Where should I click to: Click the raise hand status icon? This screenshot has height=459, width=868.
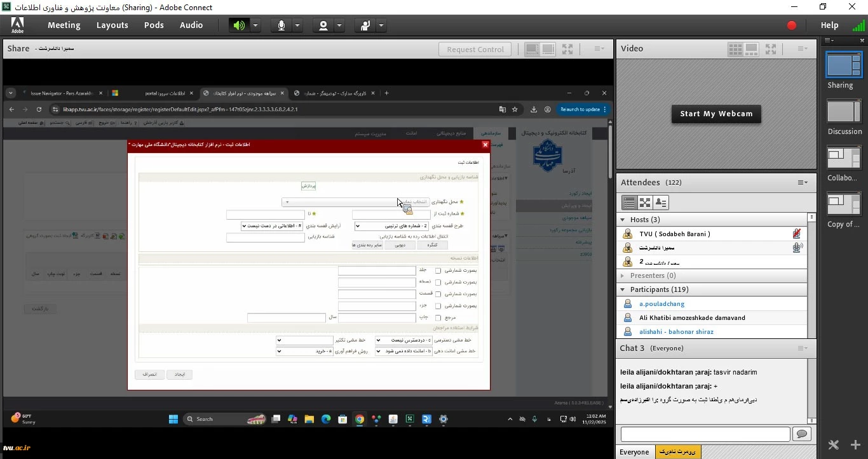(365, 25)
